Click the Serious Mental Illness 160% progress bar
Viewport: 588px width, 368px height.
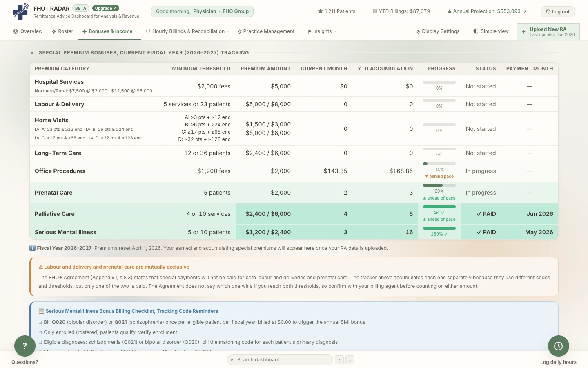[x=439, y=229]
